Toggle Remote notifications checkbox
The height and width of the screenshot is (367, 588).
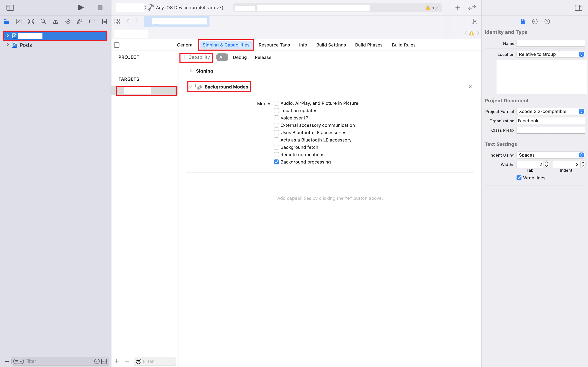coord(276,154)
